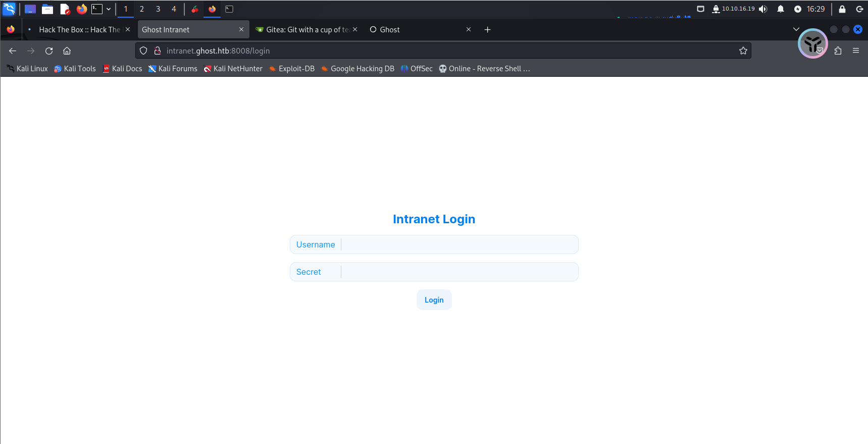Bookmark this page with star icon
The width and height of the screenshot is (868, 444).
[x=743, y=51]
